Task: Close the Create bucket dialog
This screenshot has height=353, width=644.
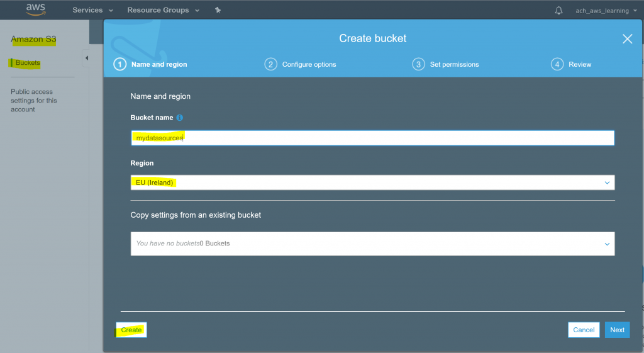Action: [x=627, y=39]
